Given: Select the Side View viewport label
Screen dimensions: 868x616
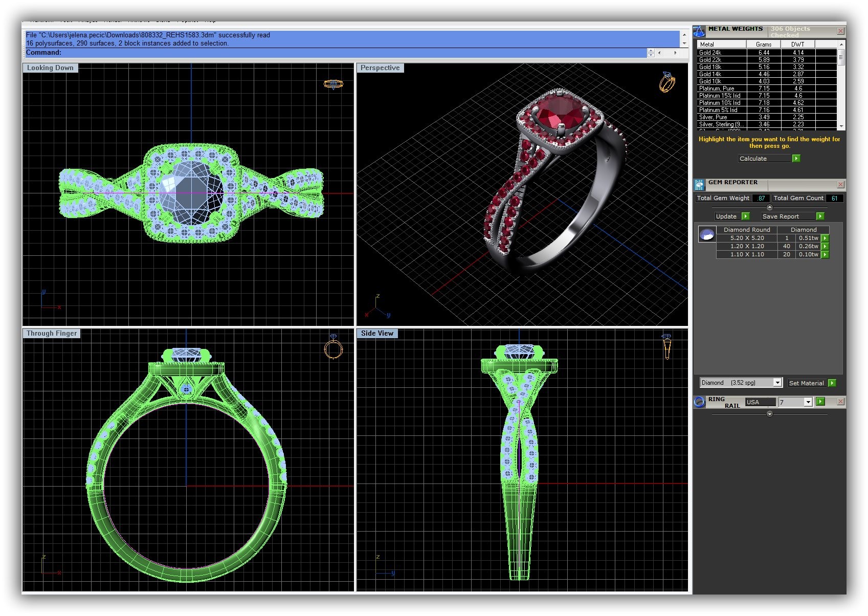Looking at the screenshot, I should pyautogui.click(x=377, y=334).
